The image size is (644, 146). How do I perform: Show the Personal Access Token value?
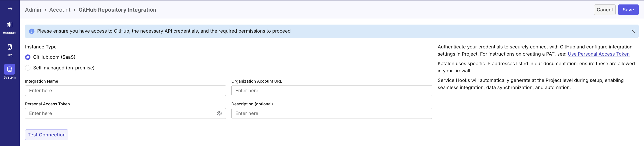coord(219,113)
